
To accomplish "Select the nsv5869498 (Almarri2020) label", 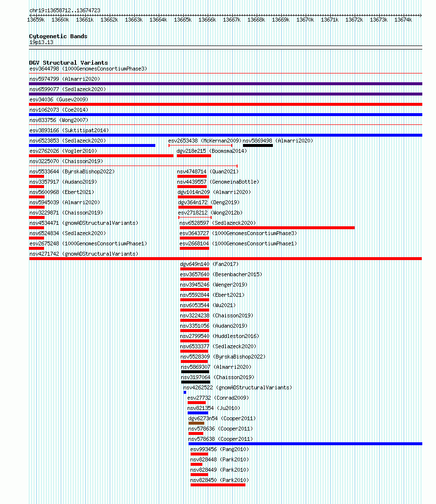I will click(x=278, y=141).
